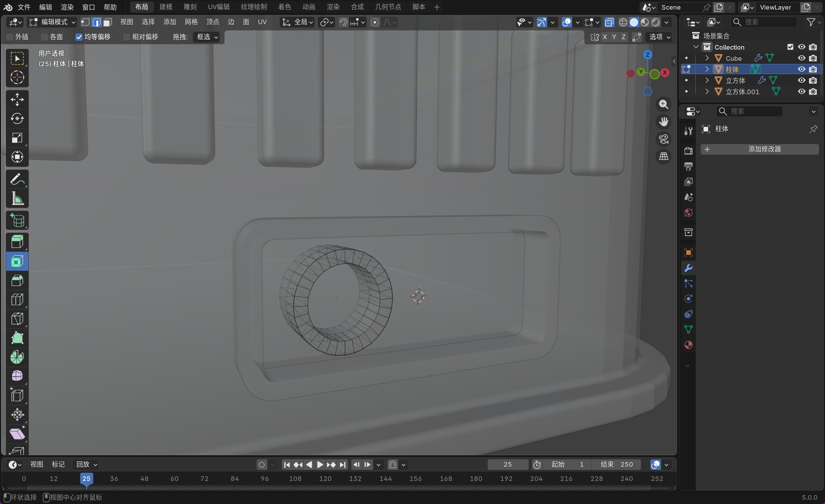Hide the Cube object with eye icon
Screen dimensions: 825x504
click(801, 58)
